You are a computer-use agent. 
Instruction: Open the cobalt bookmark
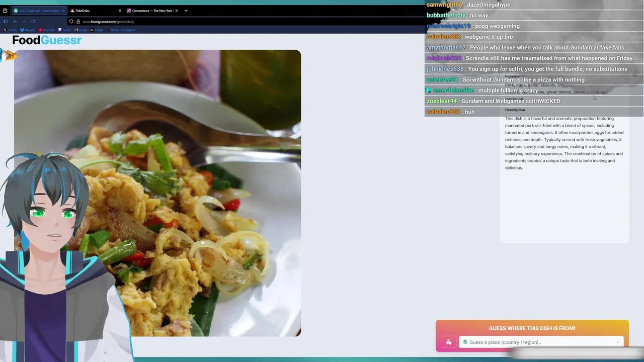(x=97, y=30)
